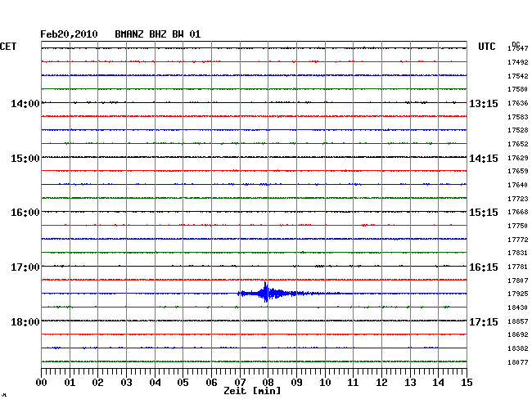This screenshot has width=532, height=404.
Task: Click the UTC time label "13:15"
Action: coord(484,104)
